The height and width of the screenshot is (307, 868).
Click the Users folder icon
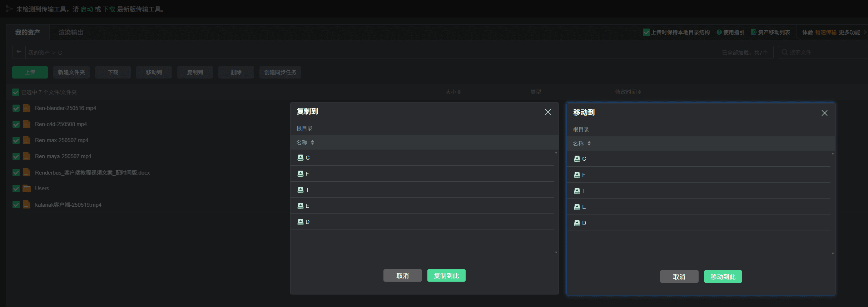point(26,188)
